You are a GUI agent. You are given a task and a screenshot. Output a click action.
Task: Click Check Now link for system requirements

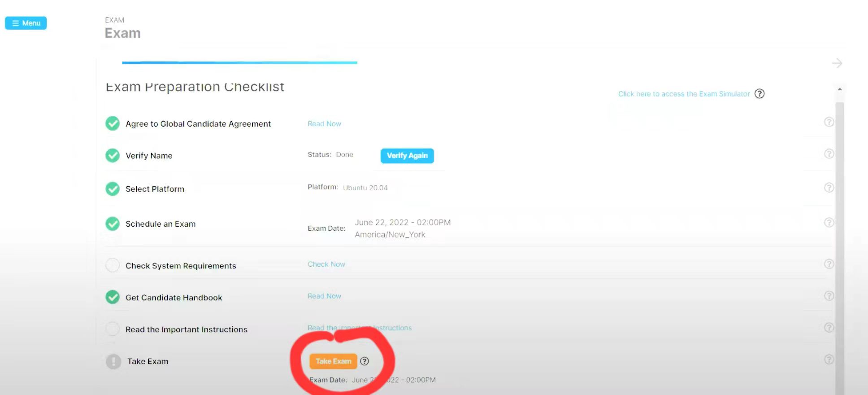pos(326,264)
